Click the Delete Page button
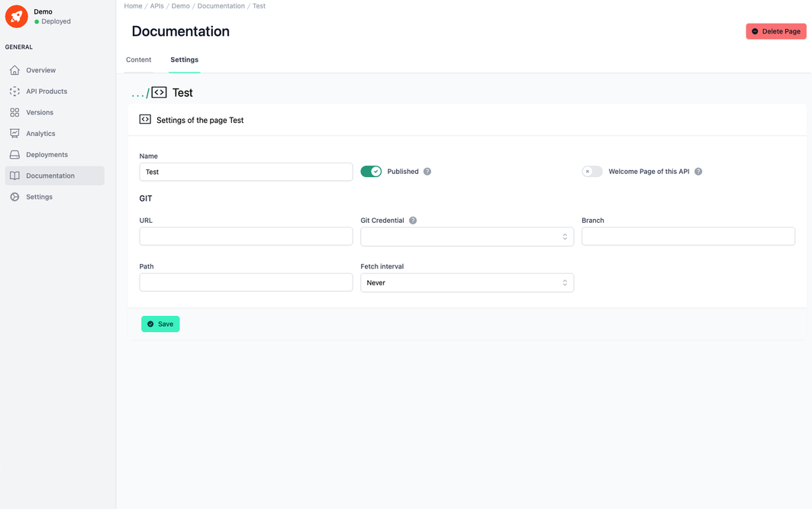The image size is (812, 509). (776, 31)
